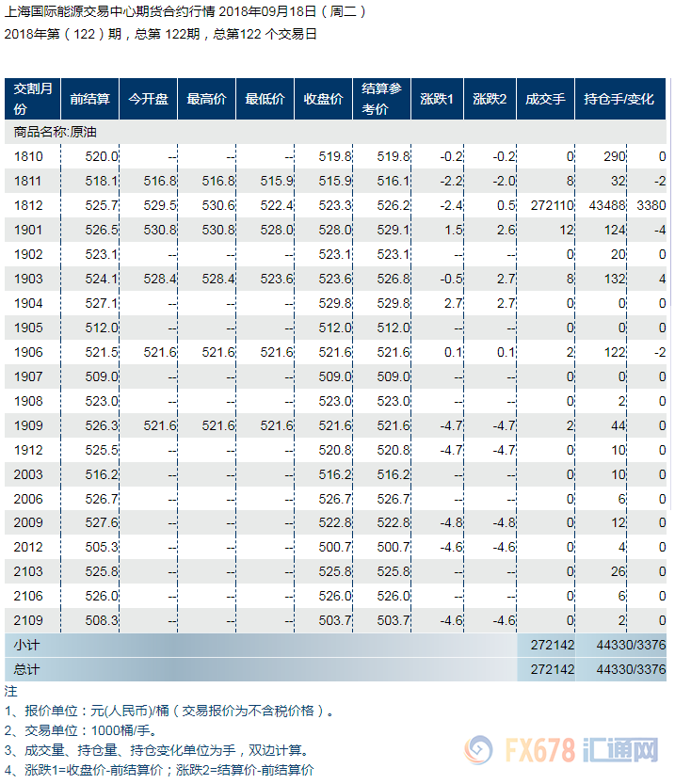This screenshot has width=675, height=784.
Task: Click the 持仓手/变化 column header
Action: tap(620, 99)
